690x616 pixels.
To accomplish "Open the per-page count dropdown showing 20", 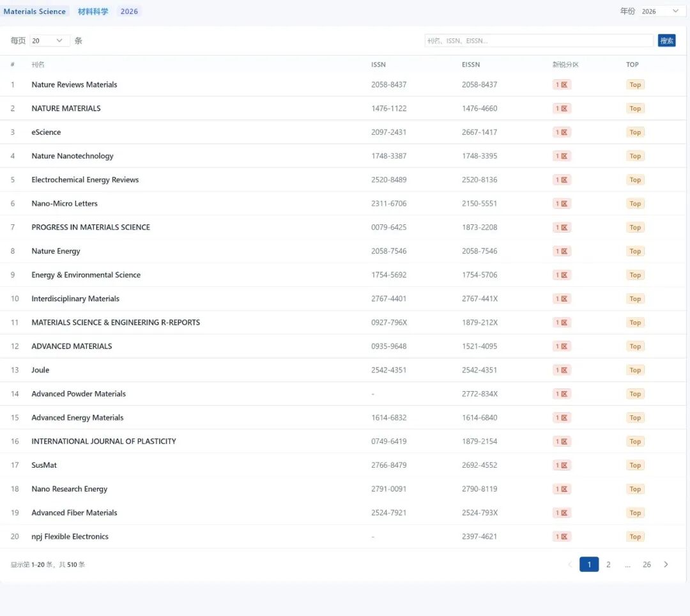I will tap(49, 41).
